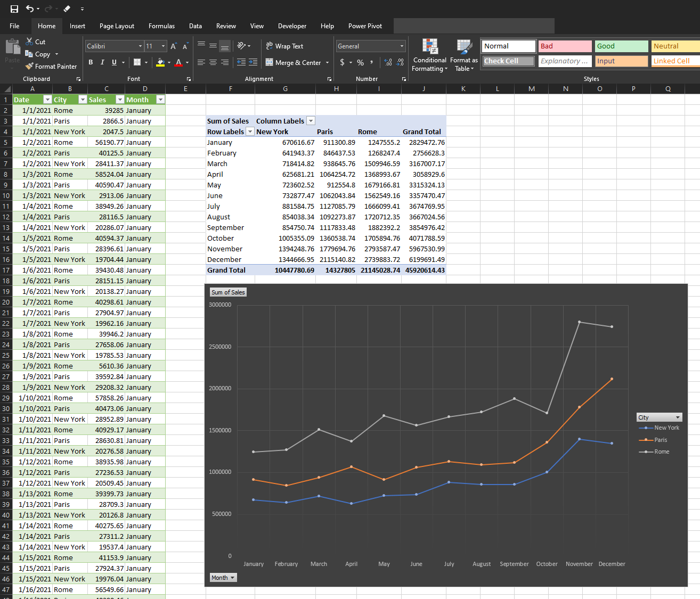Click the Sum of Sales chart button
700x599 pixels.
point(228,292)
